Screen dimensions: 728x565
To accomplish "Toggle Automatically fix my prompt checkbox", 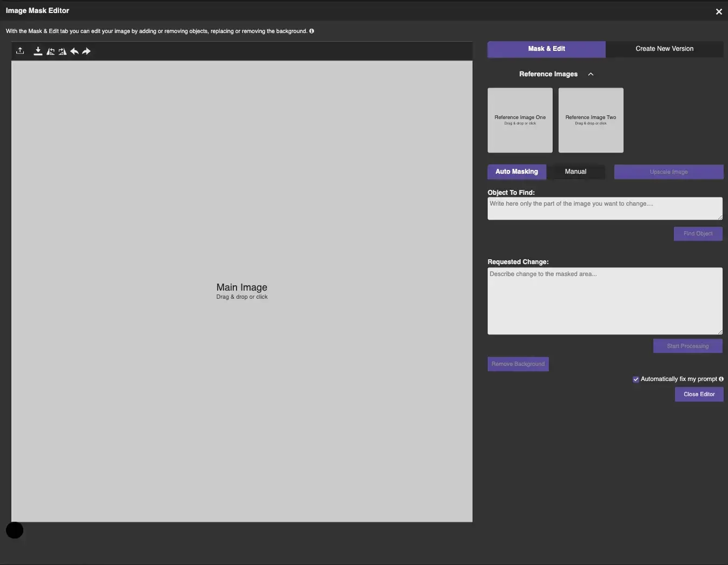I will click(636, 379).
